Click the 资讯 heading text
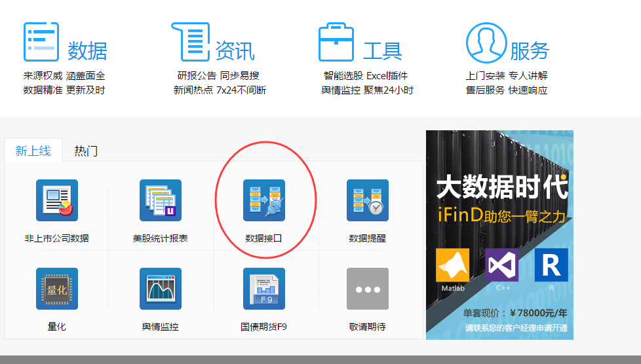The image size is (641, 364). point(235,51)
